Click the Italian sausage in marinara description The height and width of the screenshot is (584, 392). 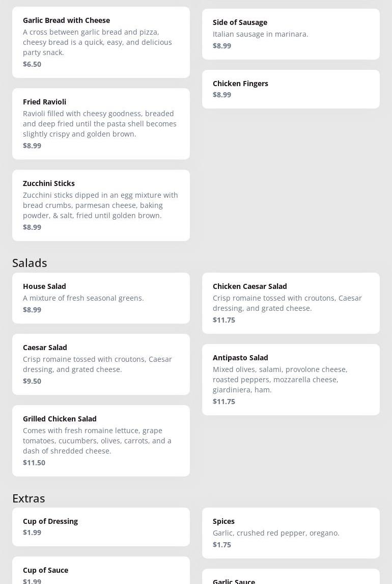(x=260, y=34)
